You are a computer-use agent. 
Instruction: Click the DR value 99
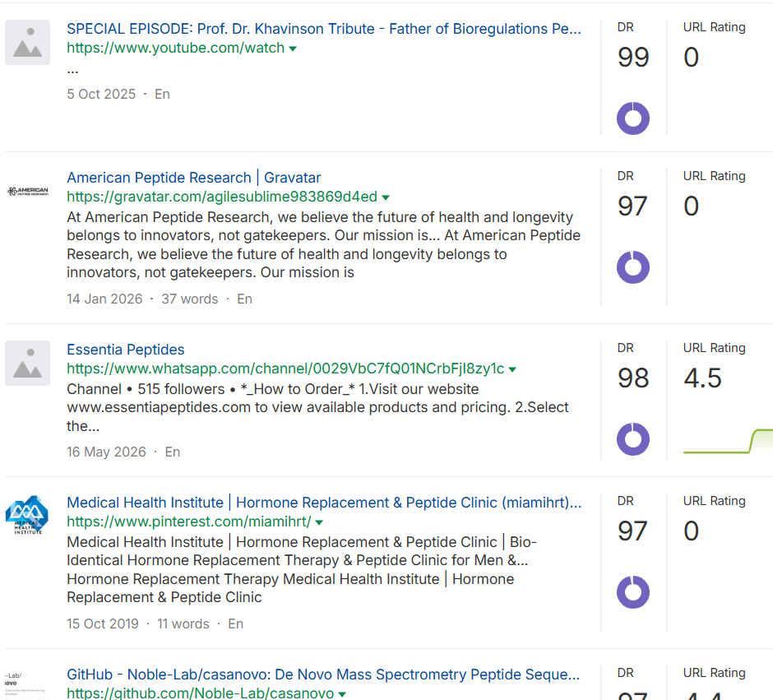[633, 58]
